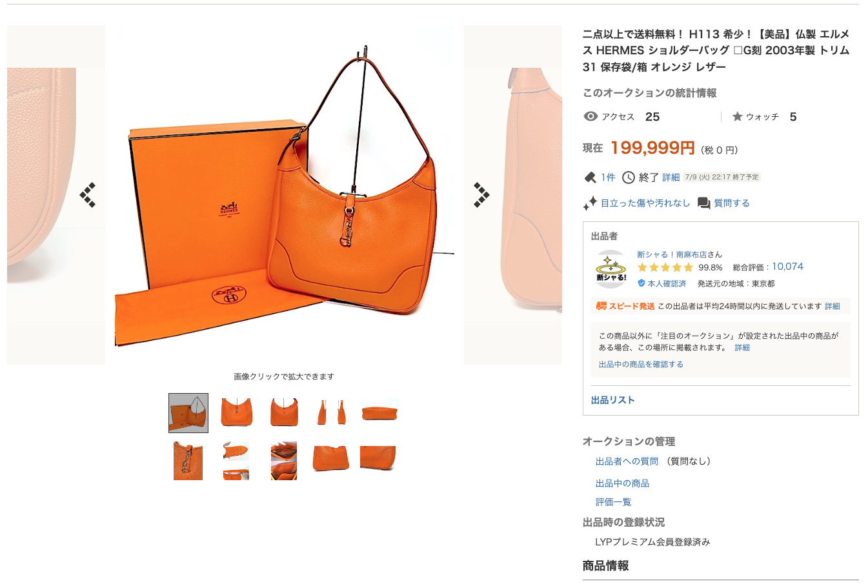Screen dimensions: 868x588
Task: Open the 詳細 link beside end time
Action: [x=671, y=177]
